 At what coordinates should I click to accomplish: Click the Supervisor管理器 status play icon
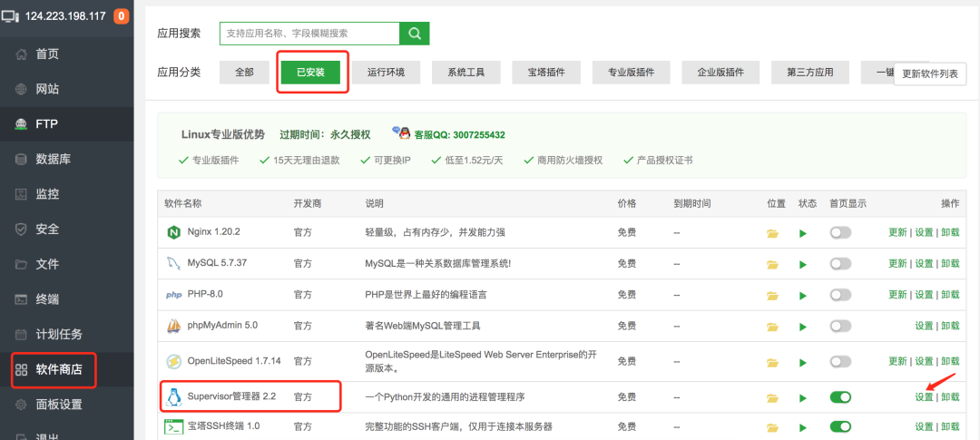[x=803, y=397]
